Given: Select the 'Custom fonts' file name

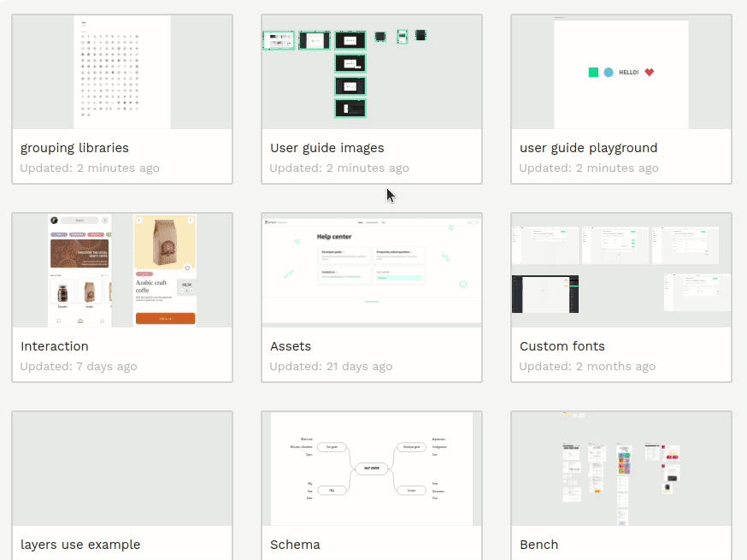Looking at the screenshot, I should click(x=562, y=346).
